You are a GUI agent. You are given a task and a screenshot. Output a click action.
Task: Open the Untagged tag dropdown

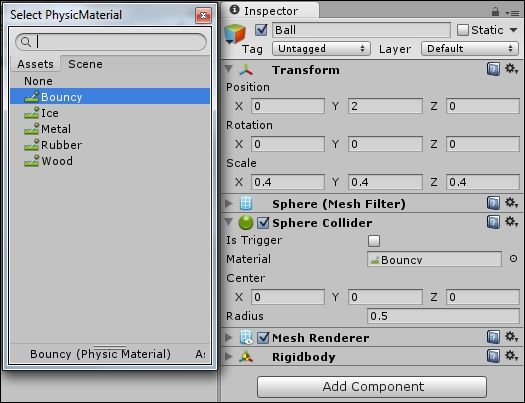point(321,49)
